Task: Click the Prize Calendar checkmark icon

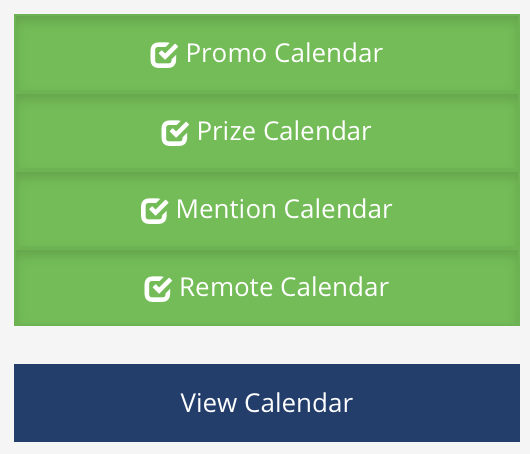Action: 175,133
